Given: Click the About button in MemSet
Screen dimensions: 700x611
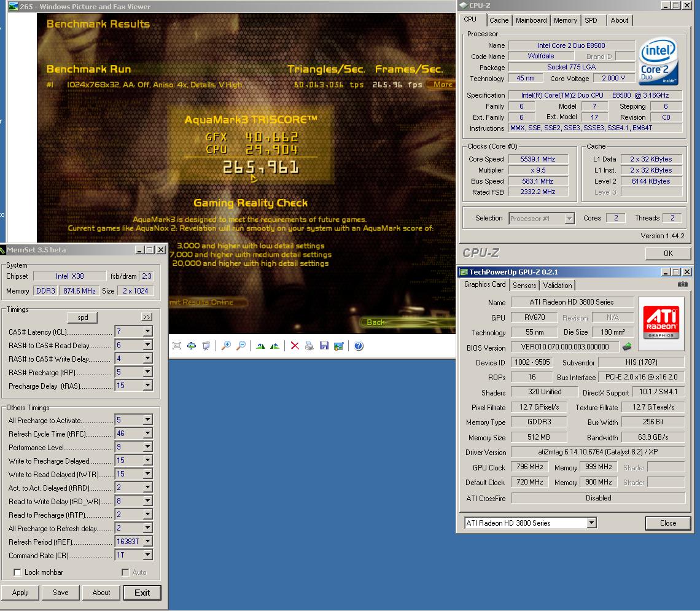Looking at the screenshot, I should click(101, 593).
